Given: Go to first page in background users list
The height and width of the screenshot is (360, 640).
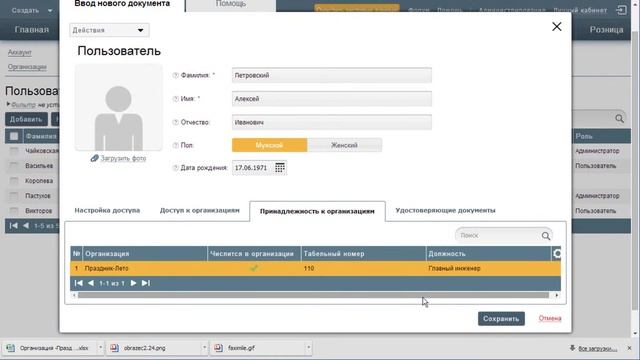Looking at the screenshot, I should coord(13,226).
